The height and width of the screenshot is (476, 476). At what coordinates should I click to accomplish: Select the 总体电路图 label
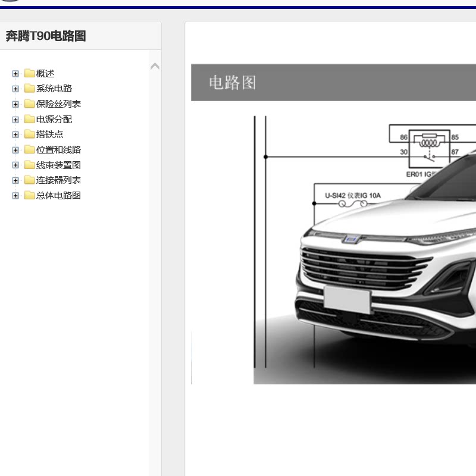tap(58, 196)
